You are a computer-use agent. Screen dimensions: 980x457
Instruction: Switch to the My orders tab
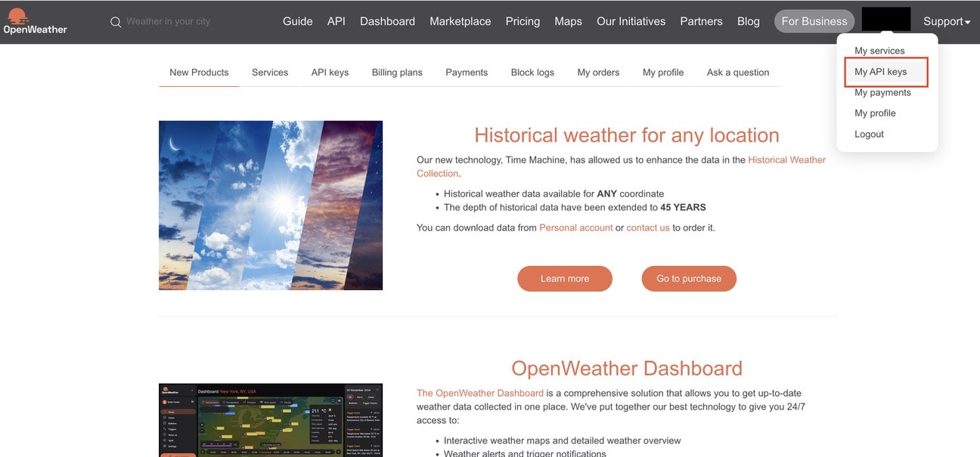[598, 73]
